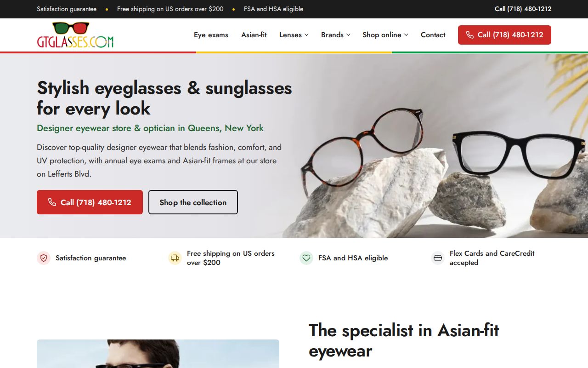Click 'FSA and HSA eligible' in top black bar

tap(273, 9)
